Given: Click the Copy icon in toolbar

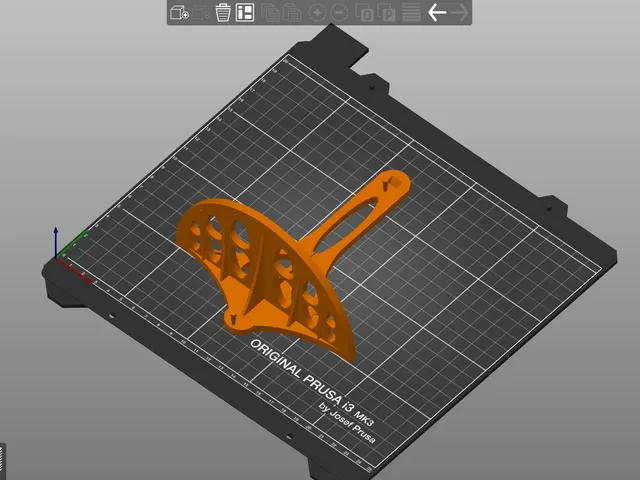Looking at the screenshot, I should click(270, 13).
